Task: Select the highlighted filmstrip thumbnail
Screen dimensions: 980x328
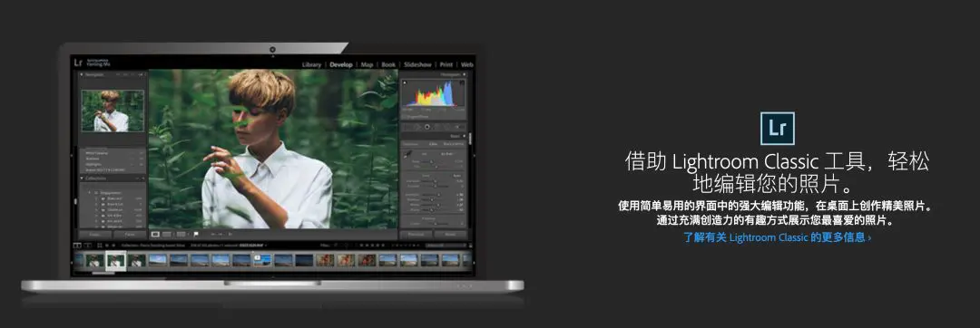Action: (x=115, y=261)
